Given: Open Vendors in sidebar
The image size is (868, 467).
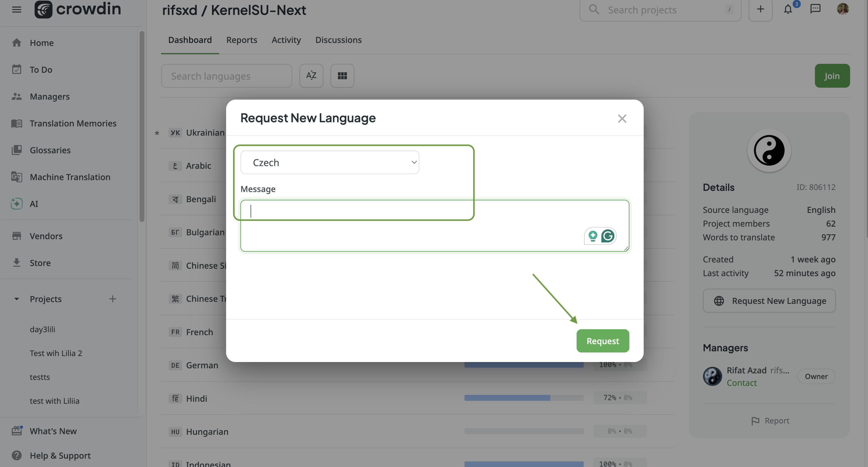Looking at the screenshot, I should 46,236.
